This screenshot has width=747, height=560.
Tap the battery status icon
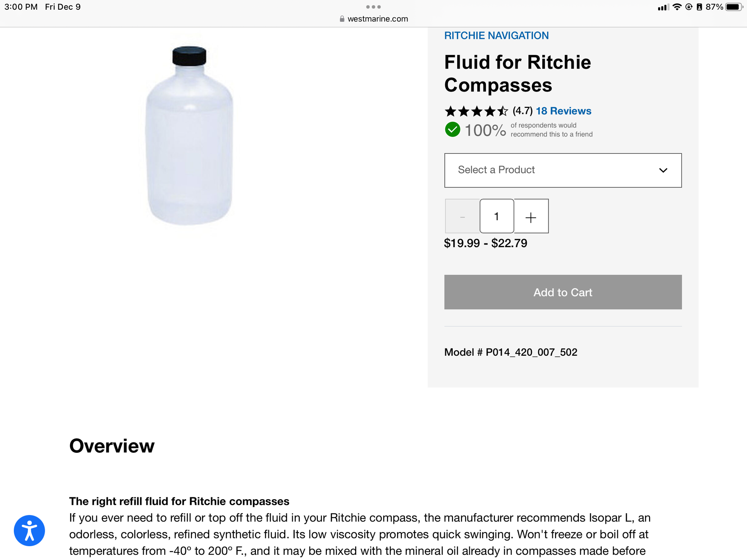click(734, 7)
